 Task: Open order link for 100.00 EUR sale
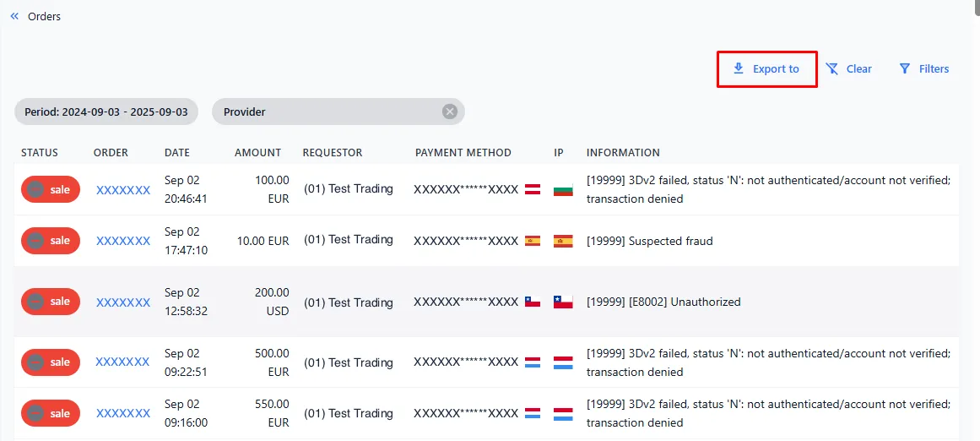123,190
